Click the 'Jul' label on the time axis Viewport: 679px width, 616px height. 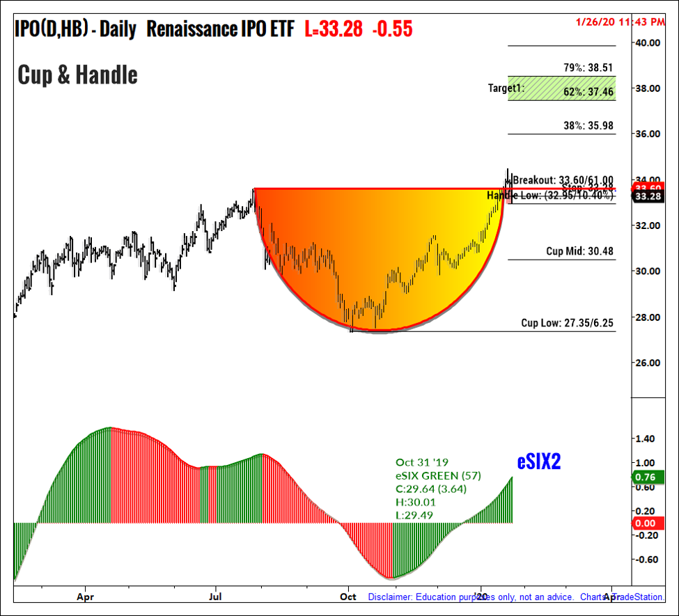[x=215, y=597]
